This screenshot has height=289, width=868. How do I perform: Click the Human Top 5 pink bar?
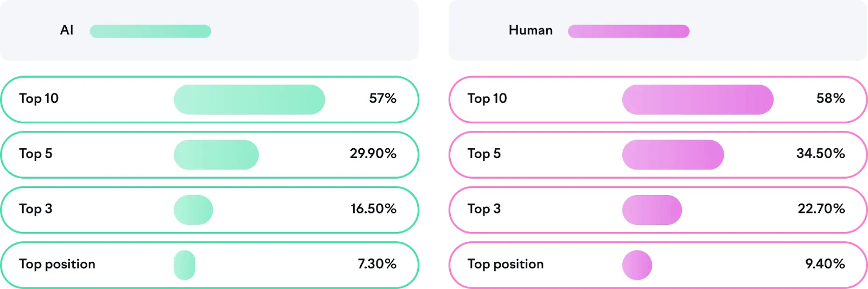click(673, 155)
